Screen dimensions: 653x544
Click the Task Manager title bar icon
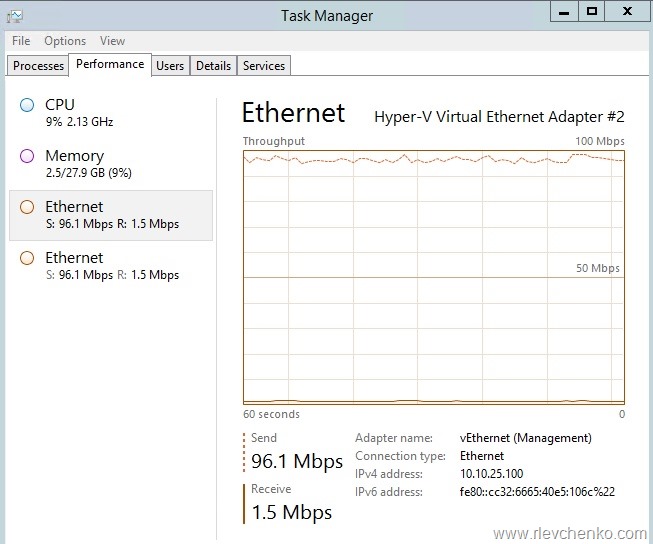click(14, 15)
